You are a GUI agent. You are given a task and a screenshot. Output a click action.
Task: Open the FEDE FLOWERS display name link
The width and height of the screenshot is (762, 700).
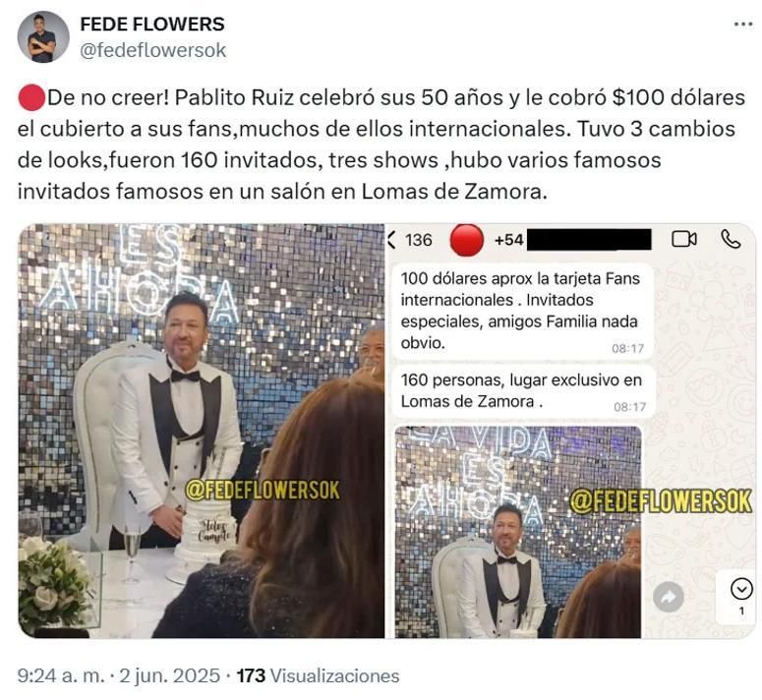(151, 24)
